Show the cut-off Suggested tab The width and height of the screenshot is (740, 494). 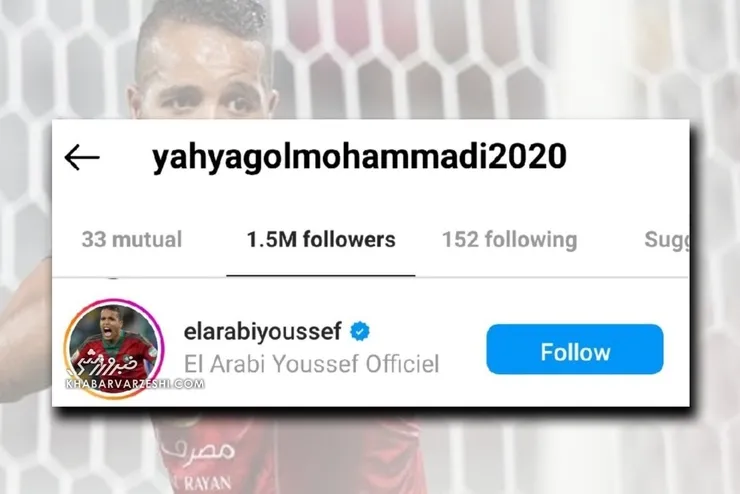pos(666,240)
